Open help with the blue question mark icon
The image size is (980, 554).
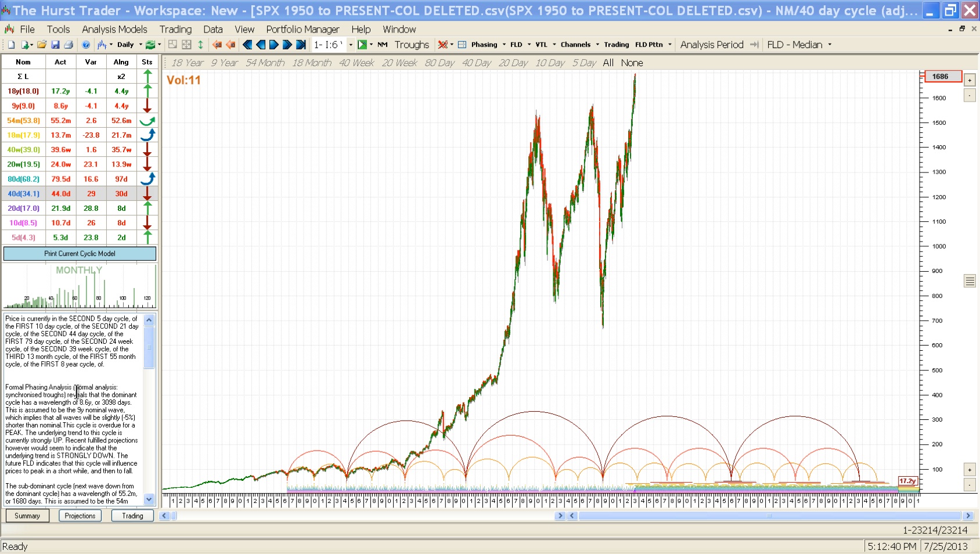[86, 45]
